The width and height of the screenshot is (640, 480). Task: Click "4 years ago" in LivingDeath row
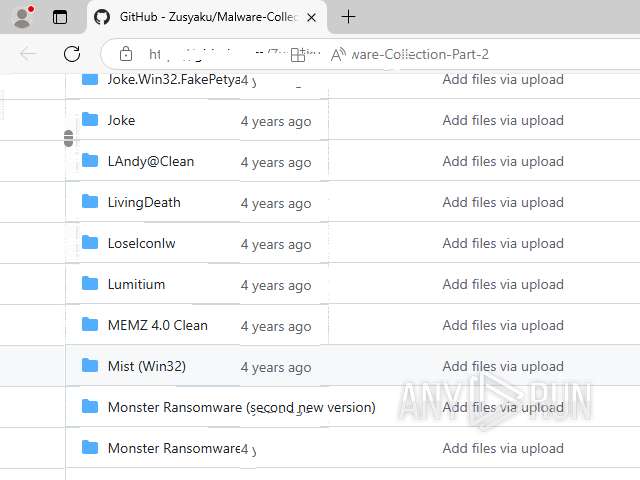pos(276,203)
